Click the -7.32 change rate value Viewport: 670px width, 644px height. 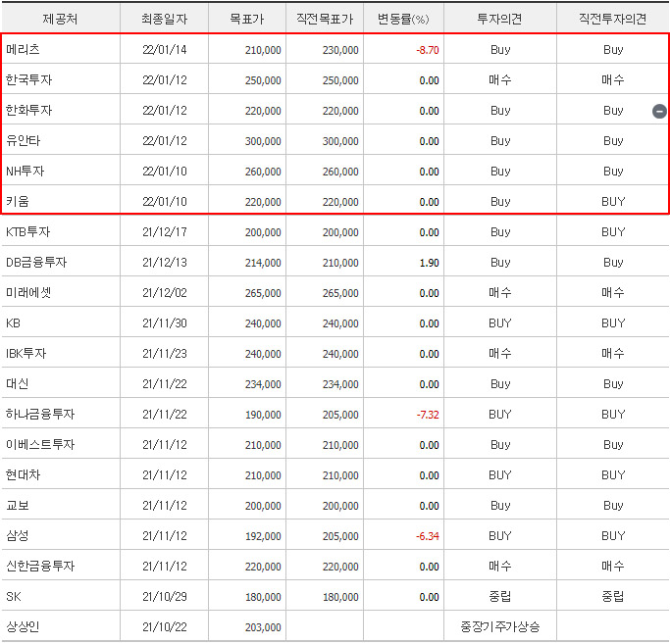pyautogui.click(x=428, y=415)
